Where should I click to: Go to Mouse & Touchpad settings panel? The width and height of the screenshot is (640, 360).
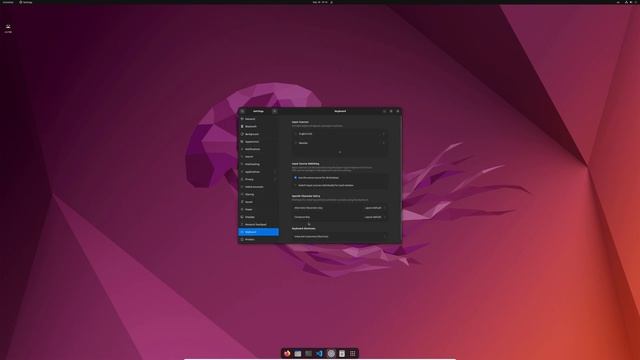(259, 224)
